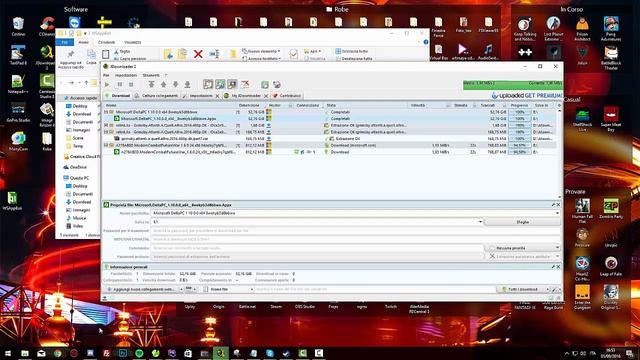Click the Sfoglia browse button
The image size is (640, 360).
coord(523,222)
